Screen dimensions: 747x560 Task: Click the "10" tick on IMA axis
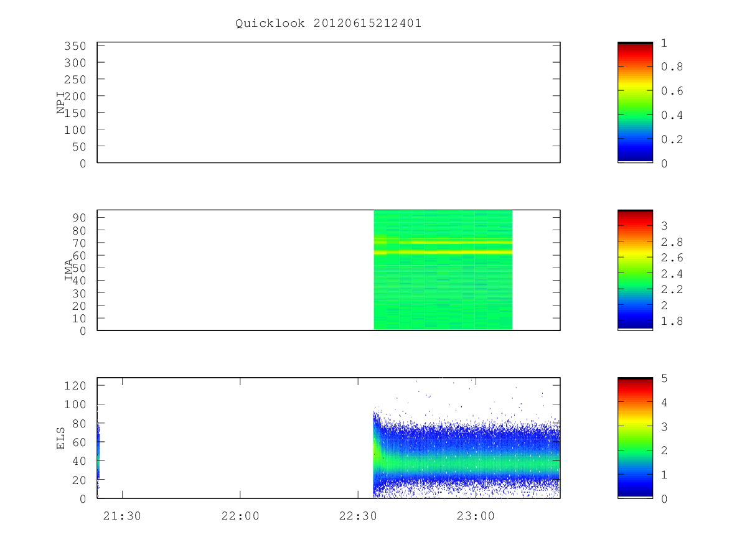[x=78, y=318]
